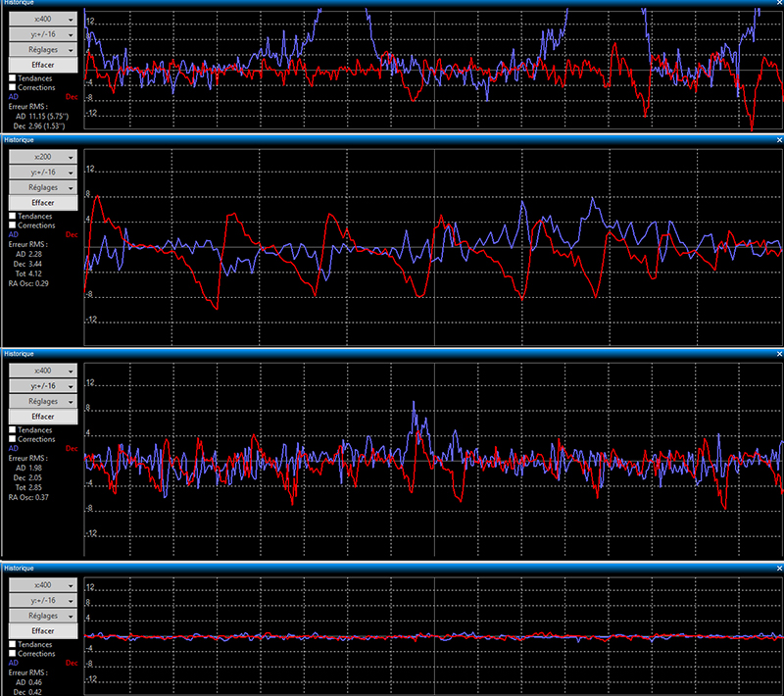Screen dimensions: 784x696
Task: Select the Tot 4.12 value
Action: point(28,273)
